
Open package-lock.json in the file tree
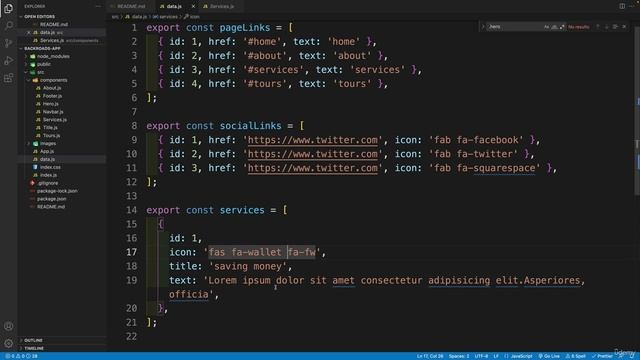pyautogui.click(x=57, y=191)
